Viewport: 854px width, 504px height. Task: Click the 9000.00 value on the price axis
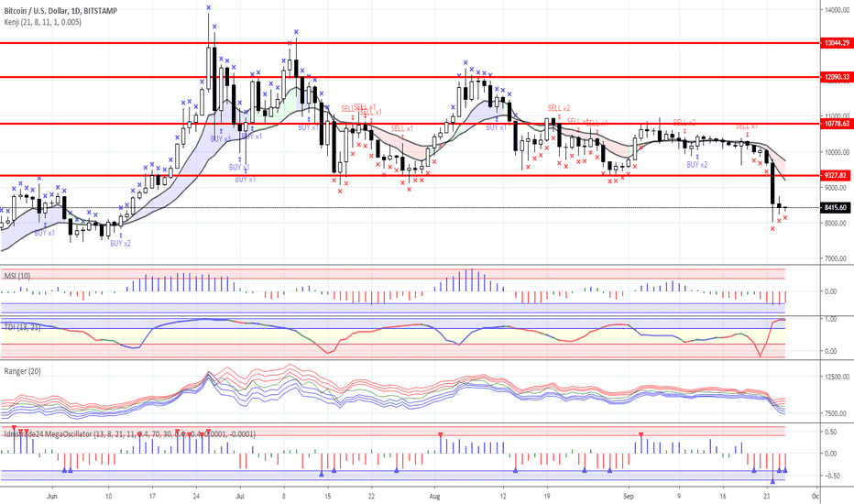836,188
